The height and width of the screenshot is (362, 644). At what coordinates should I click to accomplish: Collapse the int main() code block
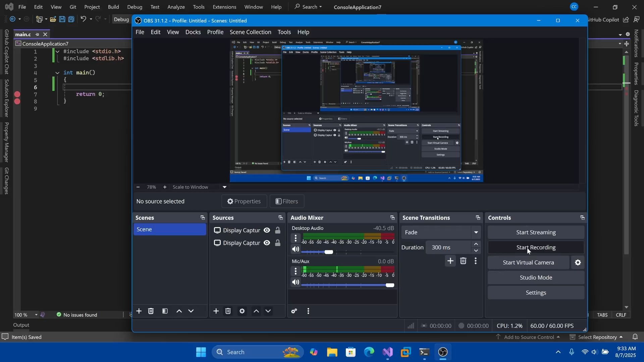57,73
